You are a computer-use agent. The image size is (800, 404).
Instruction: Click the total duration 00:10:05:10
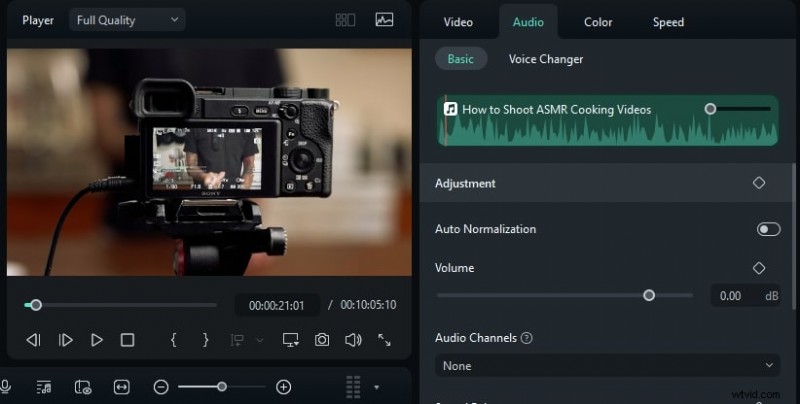(x=368, y=305)
